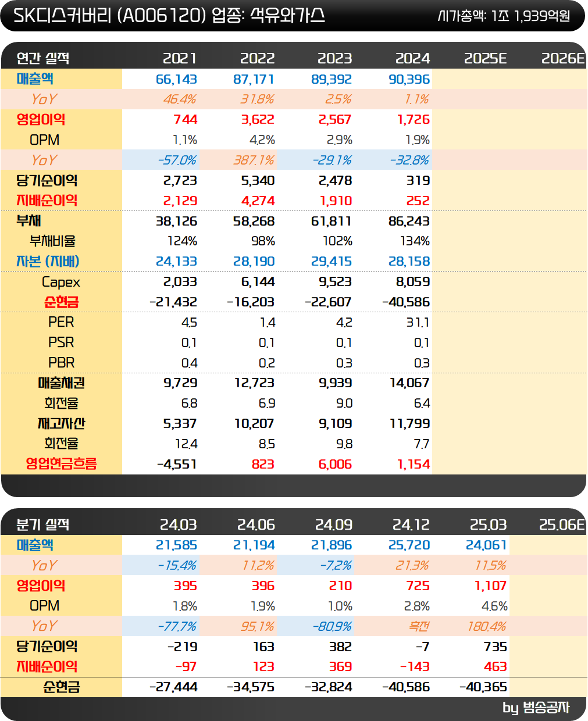588x721 pixels.
Task: Click the operating profit YoY -57.0%
Action: [177, 160]
